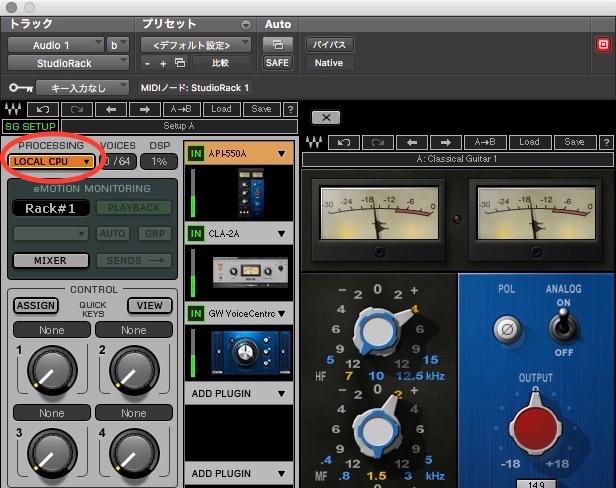
Task: Go to next preset in StudioRack toolbar
Action: coord(145,109)
